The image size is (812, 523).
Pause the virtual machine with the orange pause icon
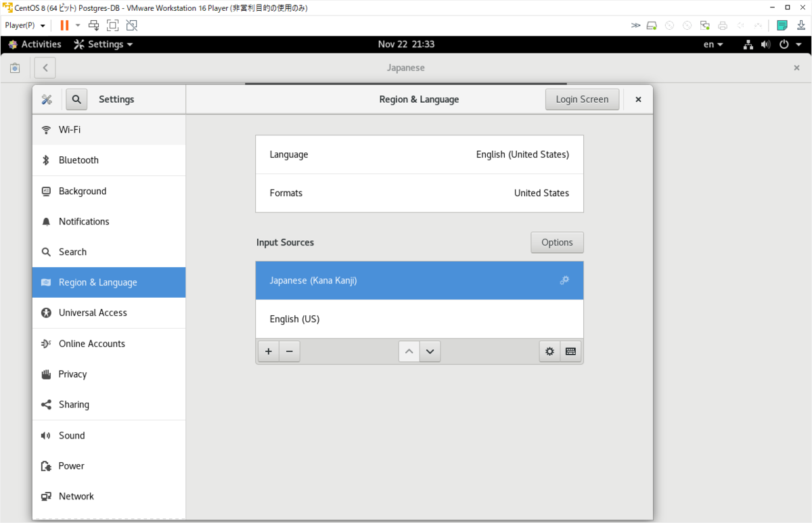(x=64, y=26)
